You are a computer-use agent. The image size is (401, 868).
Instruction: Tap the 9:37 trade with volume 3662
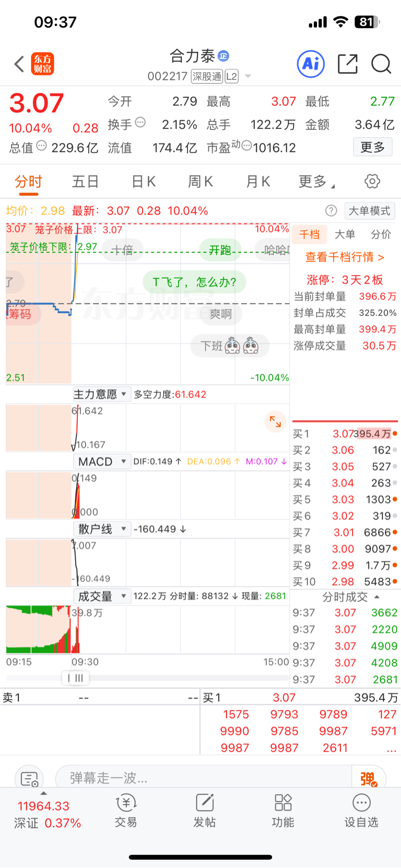pos(345,613)
